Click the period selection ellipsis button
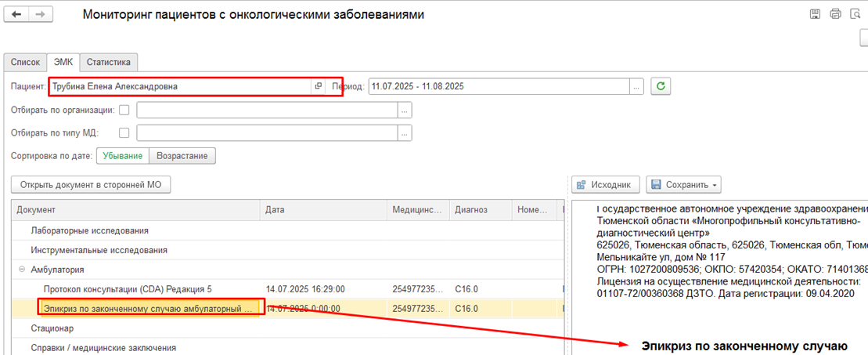Image resolution: width=868 pixels, height=355 pixels. [x=637, y=86]
